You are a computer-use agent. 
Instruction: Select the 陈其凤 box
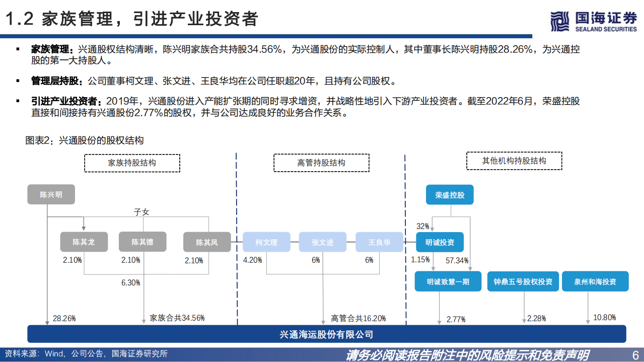point(207,242)
